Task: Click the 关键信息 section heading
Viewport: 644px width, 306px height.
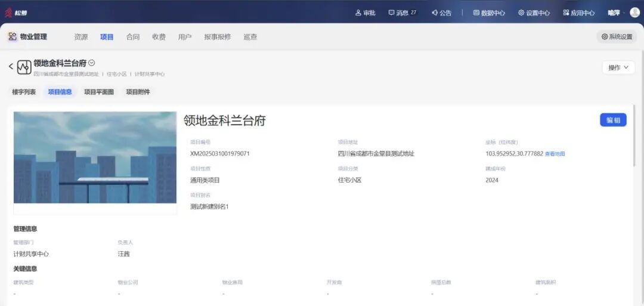Action: pyautogui.click(x=25, y=268)
